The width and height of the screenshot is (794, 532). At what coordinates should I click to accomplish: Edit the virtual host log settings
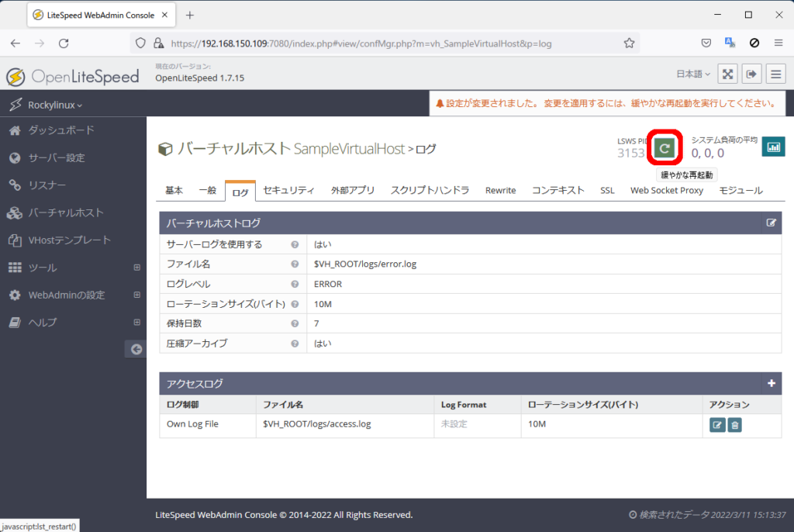coord(771,223)
